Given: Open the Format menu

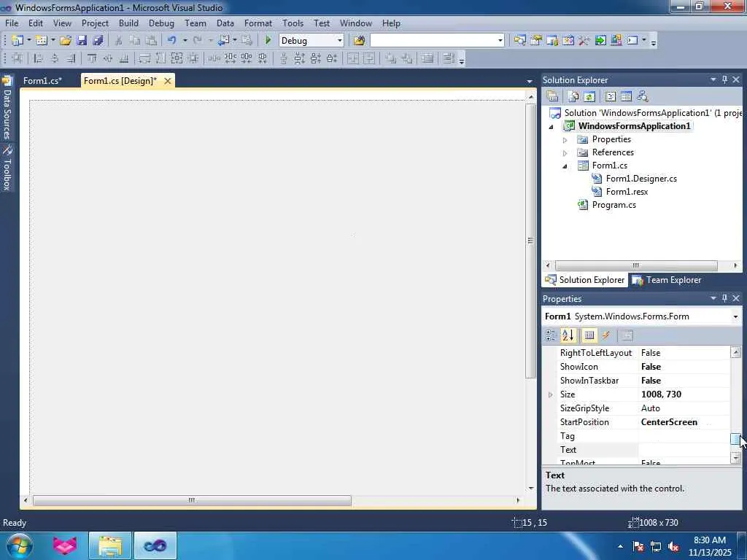Looking at the screenshot, I should (x=258, y=23).
